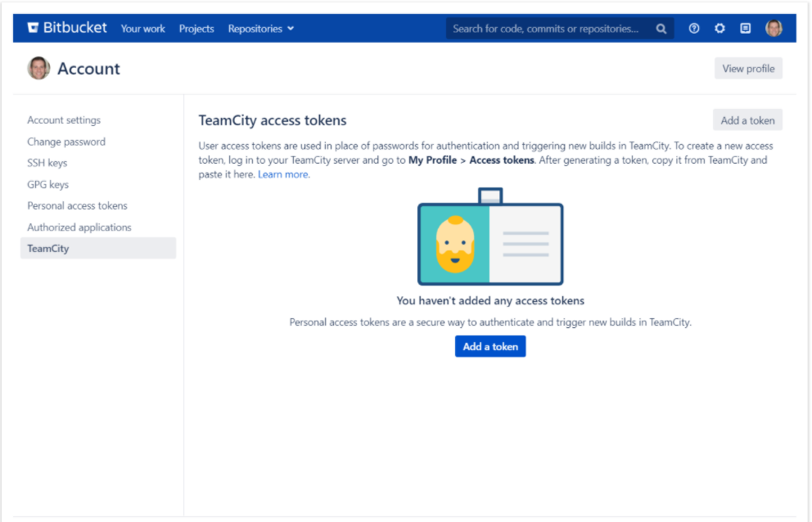This screenshot has width=812, height=522.
Task: Open Your work in top navigation
Action: coord(143,29)
